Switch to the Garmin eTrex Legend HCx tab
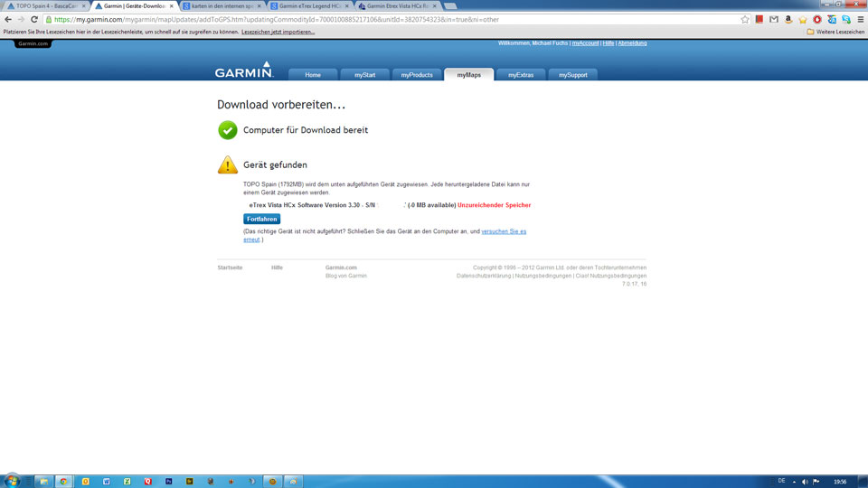The height and width of the screenshot is (488, 868). [x=309, y=6]
